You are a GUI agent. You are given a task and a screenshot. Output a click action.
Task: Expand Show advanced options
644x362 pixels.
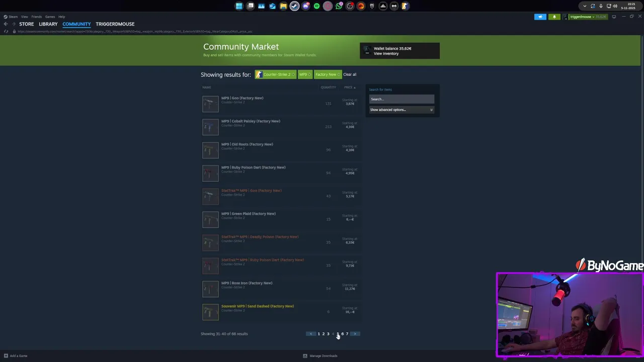(401, 110)
